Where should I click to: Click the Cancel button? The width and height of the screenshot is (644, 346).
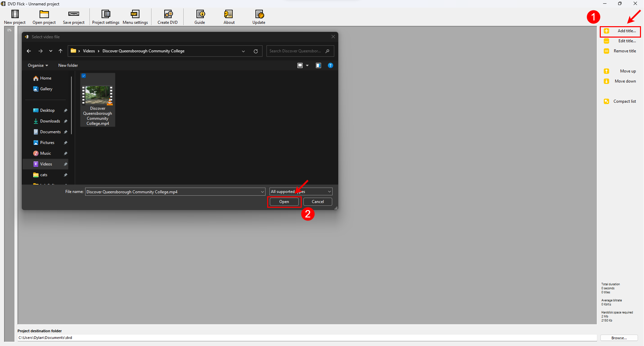pyautogui.click(x=317, y=202)
